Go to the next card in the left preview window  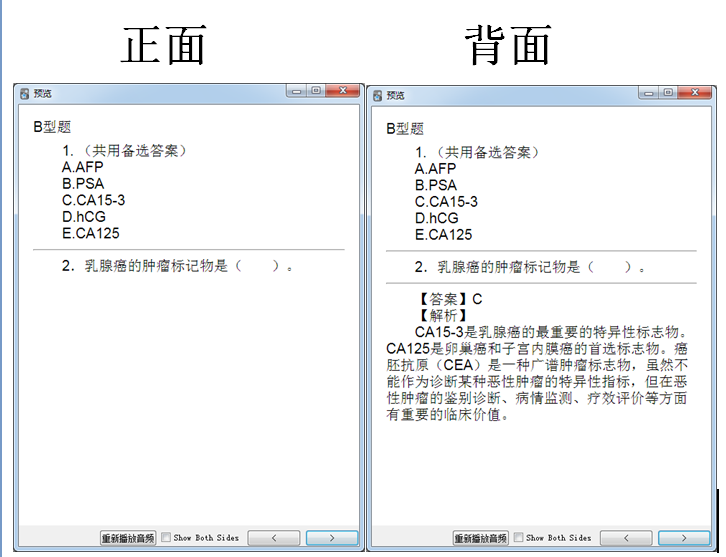(x=332, y=538)
